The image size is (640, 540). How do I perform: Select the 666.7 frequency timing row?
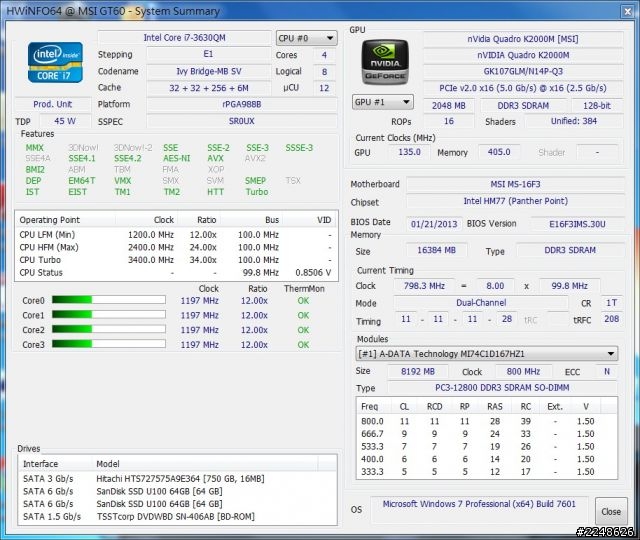487,434
